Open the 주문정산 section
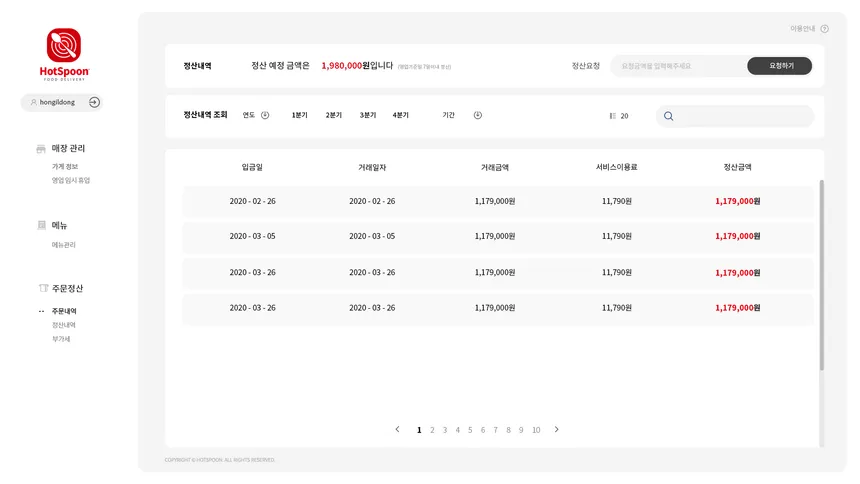 pos(67,288)
